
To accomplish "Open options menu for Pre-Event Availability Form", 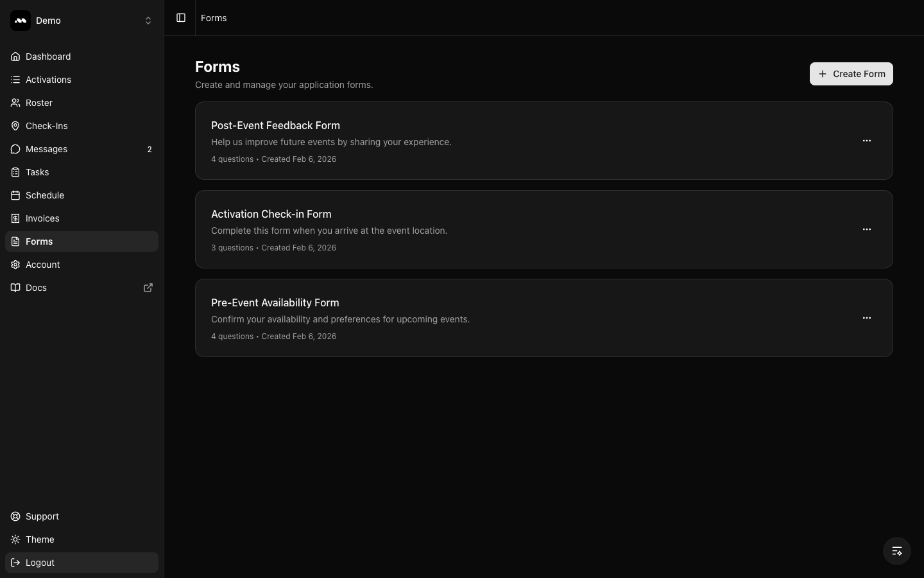I will (x=867, y=318).
